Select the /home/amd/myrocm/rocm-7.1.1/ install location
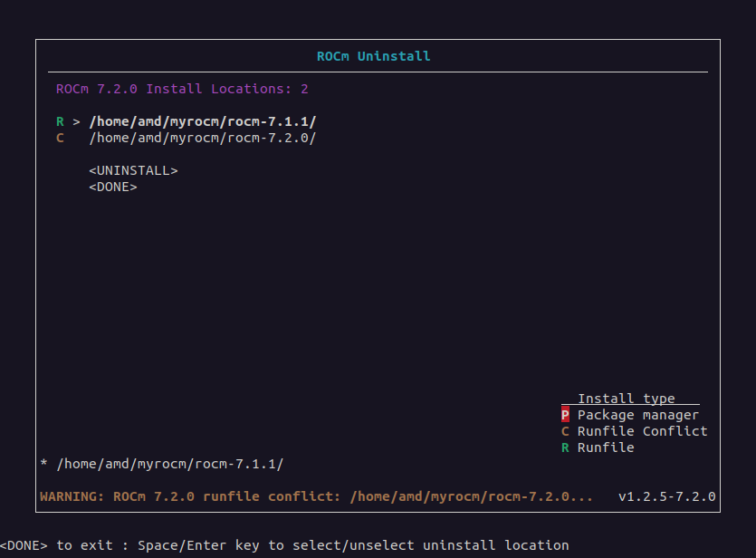The image size is (756, 558). (x=202, y=121)
